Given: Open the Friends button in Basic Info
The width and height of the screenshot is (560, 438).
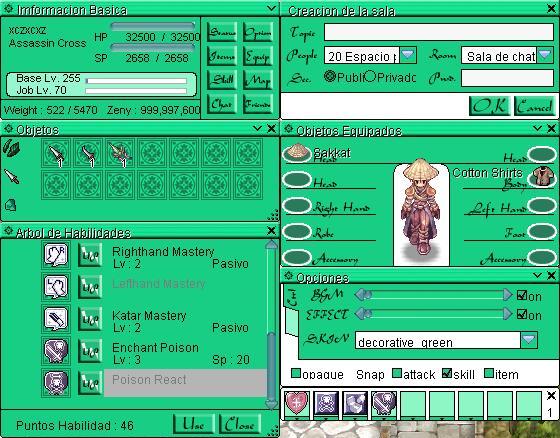Looking at the screenshot, I should [x=258, y=104].
